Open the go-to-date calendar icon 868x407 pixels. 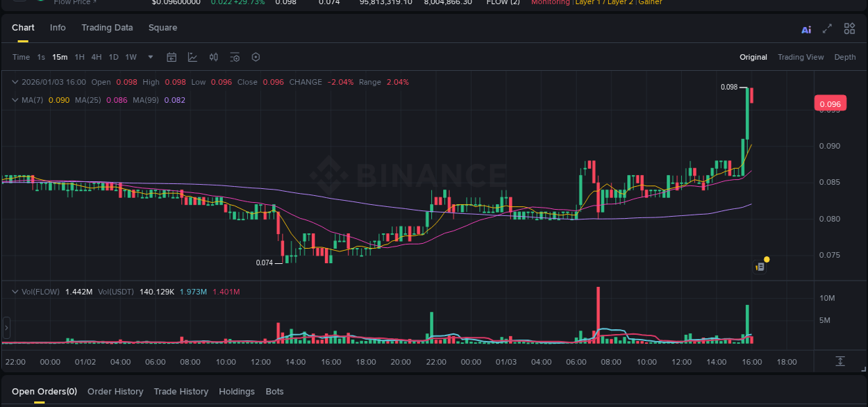tap(172, 57)
